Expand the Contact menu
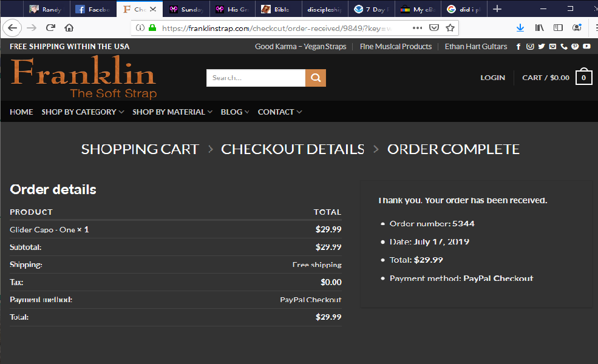The image size is (598, 364). coord(279,112)
